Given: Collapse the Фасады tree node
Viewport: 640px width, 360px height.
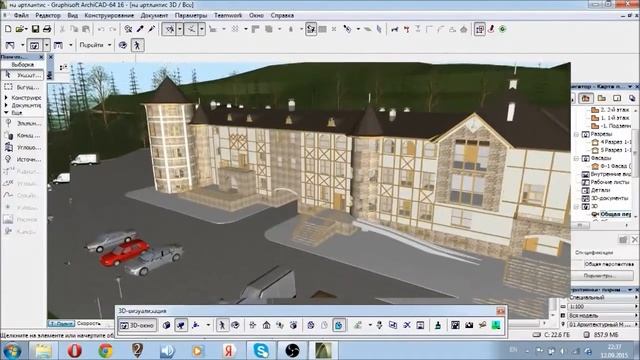Looking at the screenshot, I should tap(577, 158).
